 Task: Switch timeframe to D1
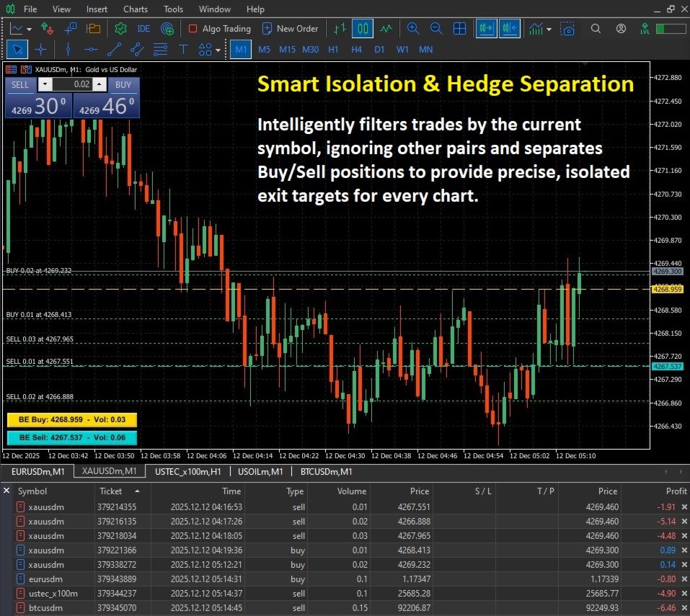point(379,50)
